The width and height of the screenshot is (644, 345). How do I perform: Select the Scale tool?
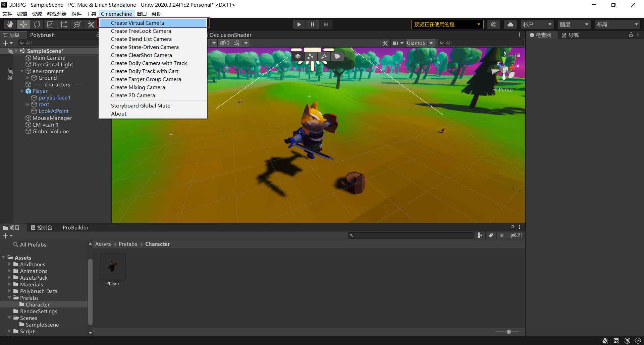pos(50,24)
